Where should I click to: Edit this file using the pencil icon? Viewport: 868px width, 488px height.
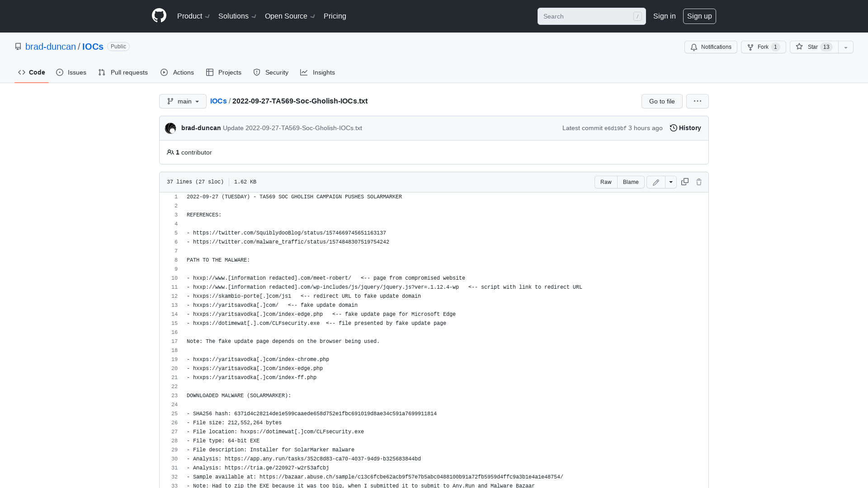click(x=656, y=182)
